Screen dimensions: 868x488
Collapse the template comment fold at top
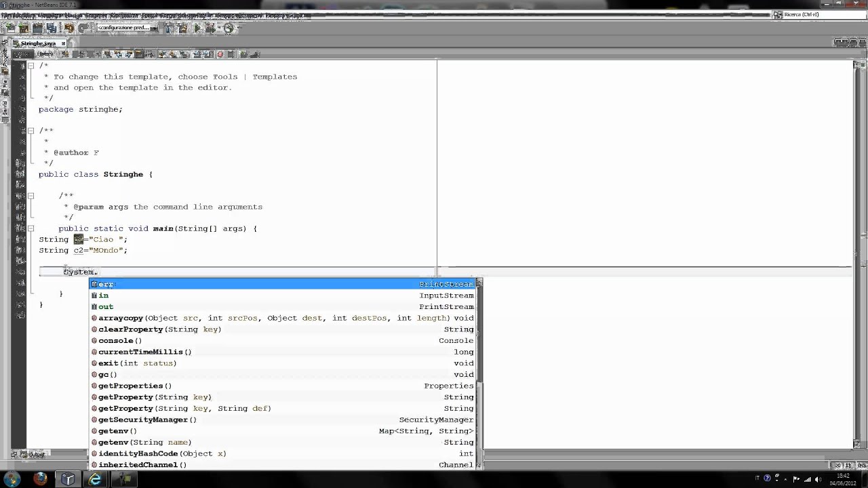pyautogui.click(x=31, y=66)
